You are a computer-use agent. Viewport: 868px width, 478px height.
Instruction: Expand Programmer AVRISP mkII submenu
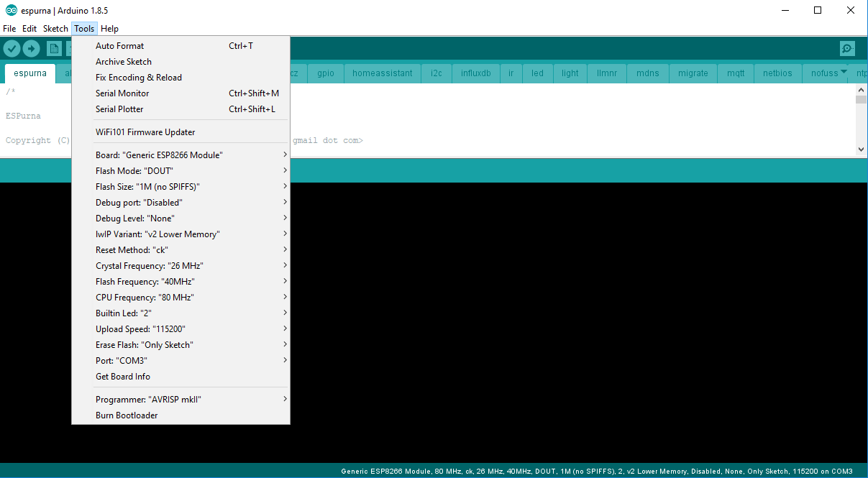[181, 400]
